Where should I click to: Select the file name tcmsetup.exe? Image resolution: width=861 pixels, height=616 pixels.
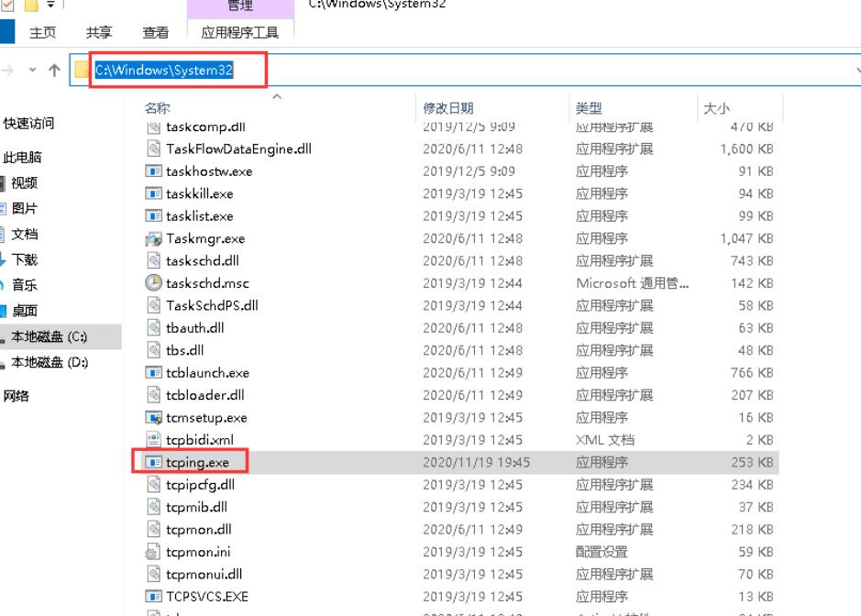[x=206, y=418]
